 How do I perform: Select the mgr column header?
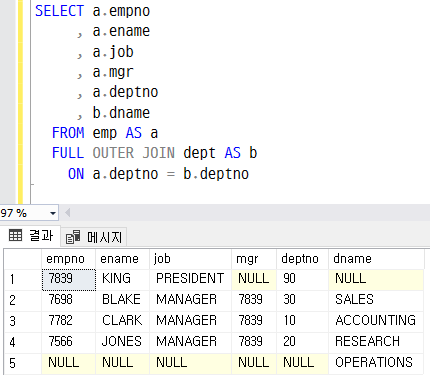tap(254, 259)
